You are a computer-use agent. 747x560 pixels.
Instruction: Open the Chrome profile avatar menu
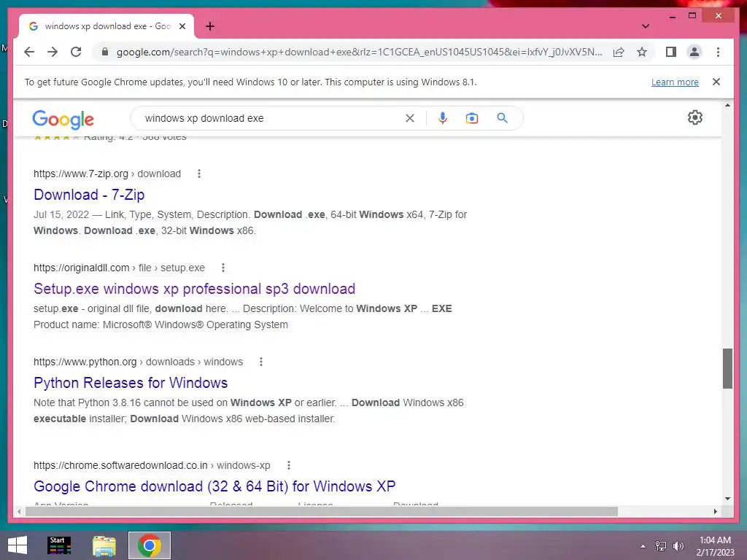(694, 52)
